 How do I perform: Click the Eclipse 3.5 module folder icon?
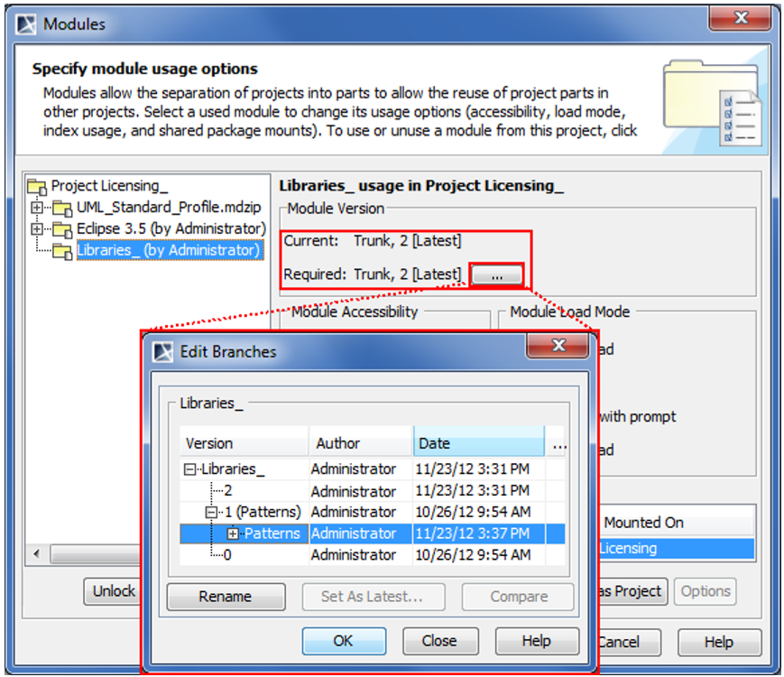pos(62,229)
